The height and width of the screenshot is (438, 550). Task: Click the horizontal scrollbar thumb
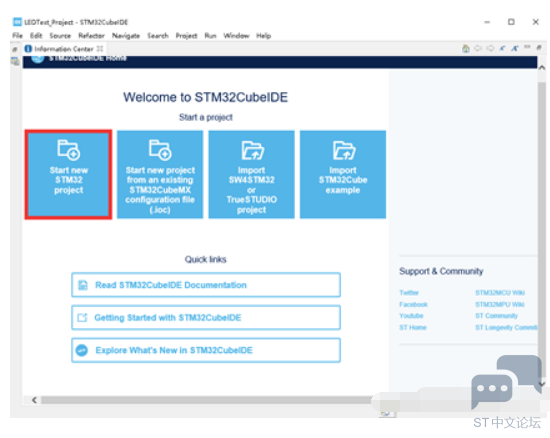tap(207, 400)
